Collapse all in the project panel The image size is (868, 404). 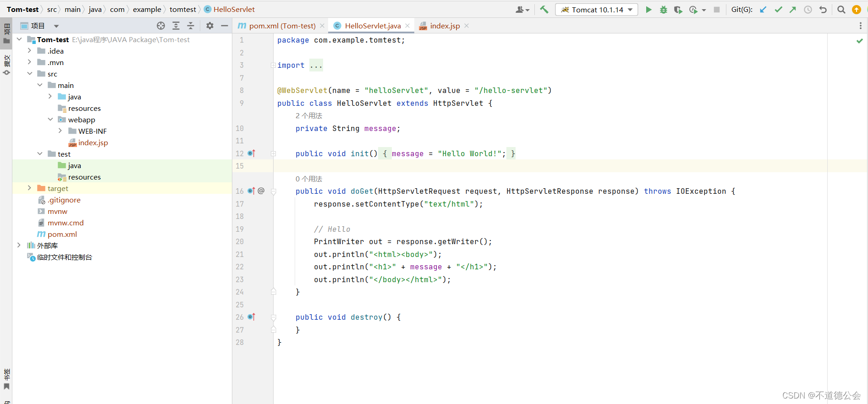(x=191, y=26)
